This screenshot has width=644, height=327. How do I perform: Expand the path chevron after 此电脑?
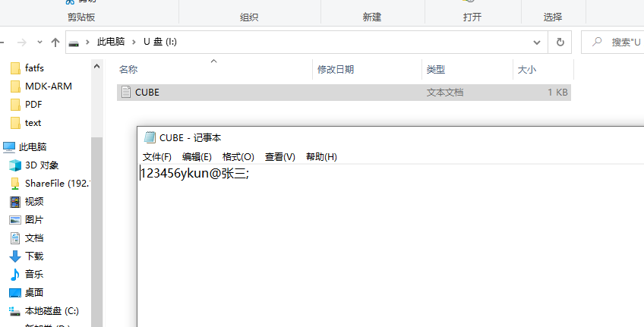(134, 42)
